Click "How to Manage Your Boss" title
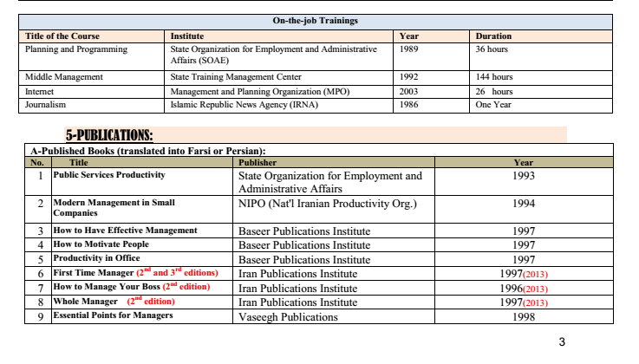Screen dimensions: 639x364 [x=101, y=287]
